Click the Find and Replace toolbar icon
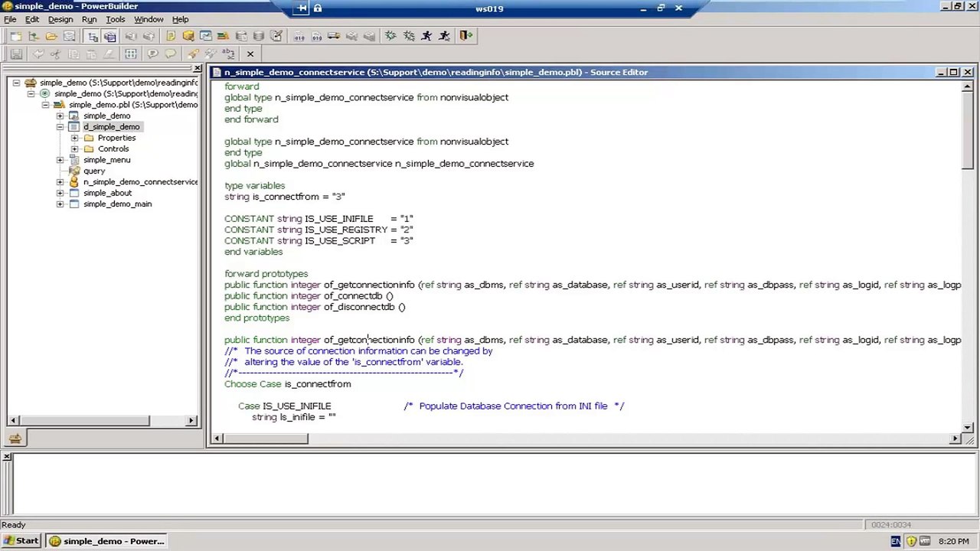Image resolution: width=980 pixels, height=551 pixels. (228, 54)
